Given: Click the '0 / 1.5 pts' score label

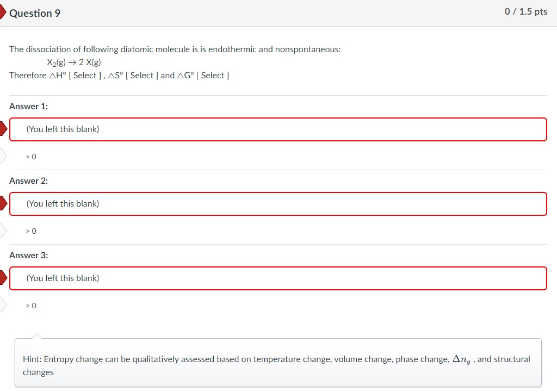Looking at the screenshot, I should coord(527,11).
